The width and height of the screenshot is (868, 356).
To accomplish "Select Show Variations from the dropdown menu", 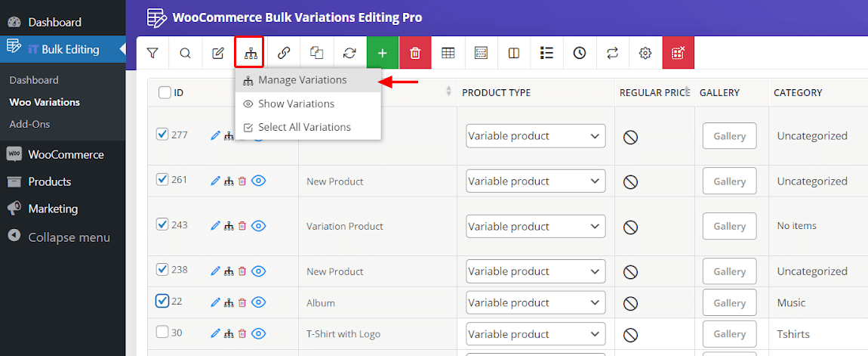I will click(x=308, y=104).
